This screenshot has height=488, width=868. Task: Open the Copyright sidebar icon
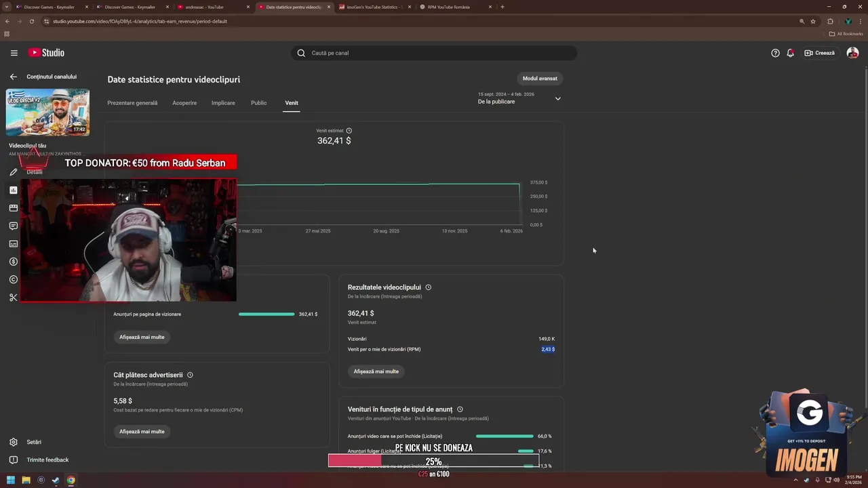pos(13,279)
